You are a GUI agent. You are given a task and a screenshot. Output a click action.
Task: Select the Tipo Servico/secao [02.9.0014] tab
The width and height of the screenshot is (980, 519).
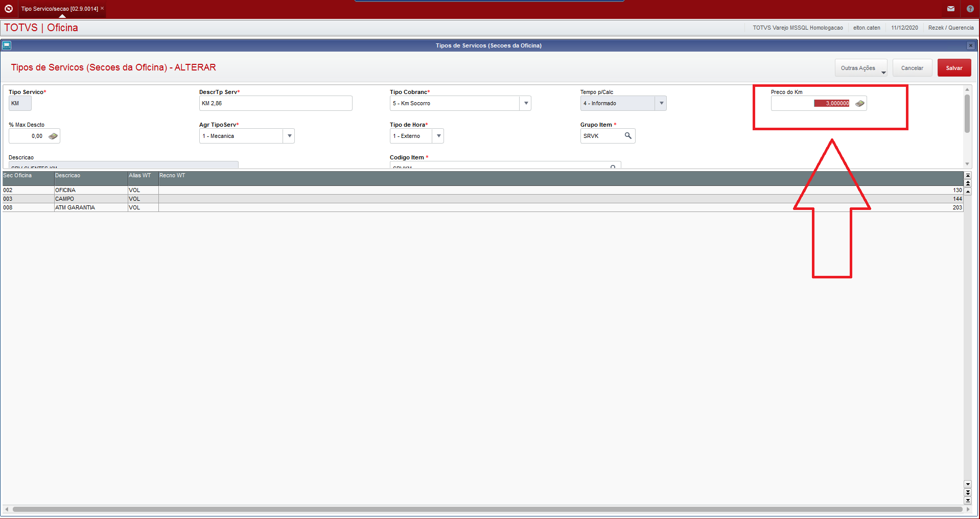pos(59,9)
